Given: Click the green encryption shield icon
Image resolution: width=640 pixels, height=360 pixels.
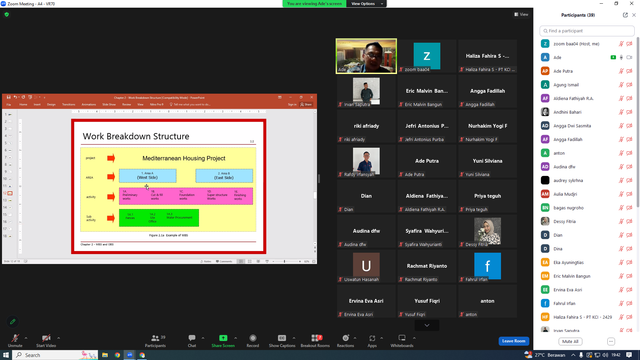Looking at the screenshot, I should [7, 14].
